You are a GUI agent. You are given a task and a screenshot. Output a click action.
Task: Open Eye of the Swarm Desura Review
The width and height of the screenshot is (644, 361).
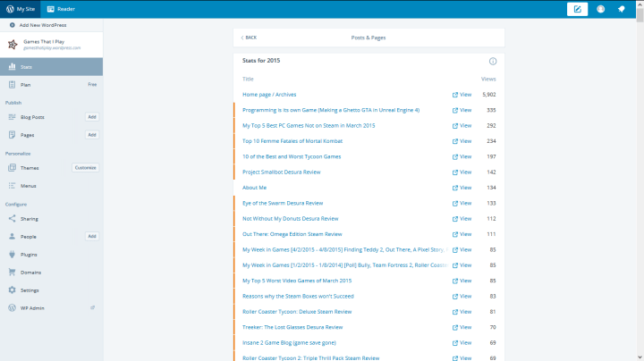point(283,203)
